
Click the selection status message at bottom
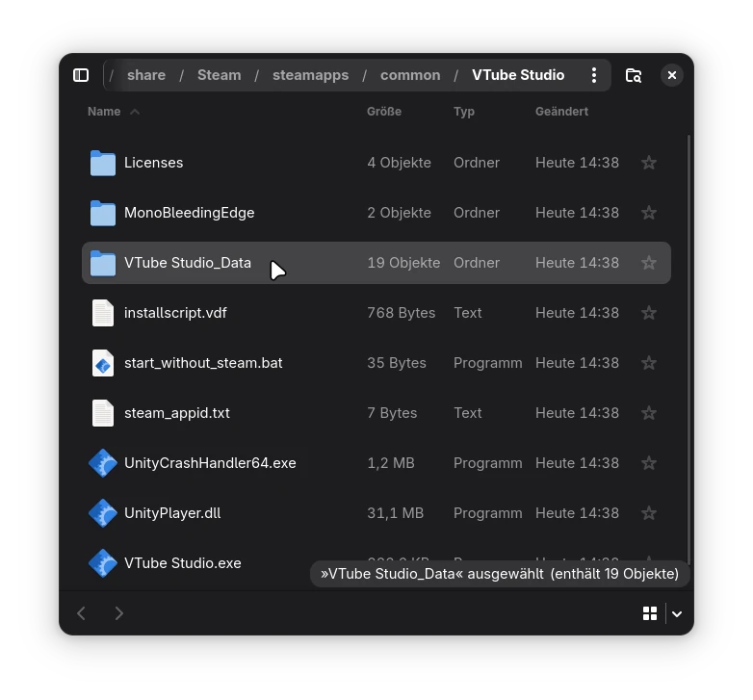pos(500,574)
